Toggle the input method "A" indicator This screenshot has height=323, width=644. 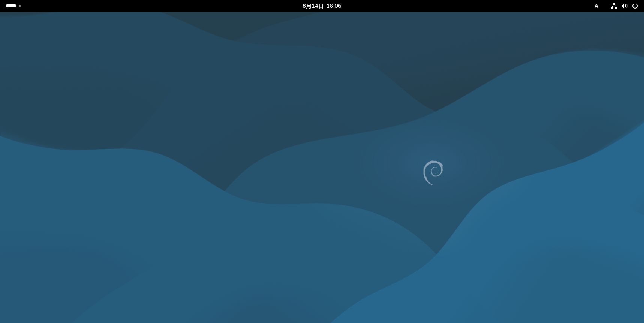click(x=596, y=6)
